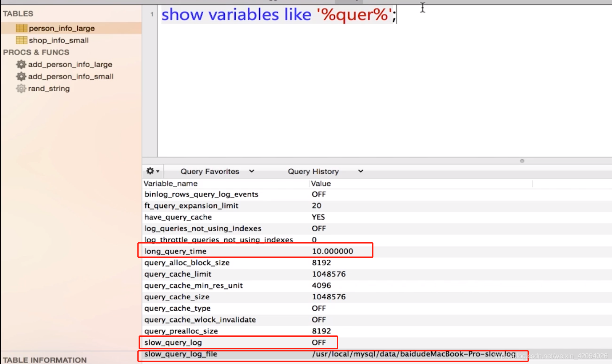The image size is (612, 364).
Task: Select the have_query_cache row
Action: coord(377,217)
